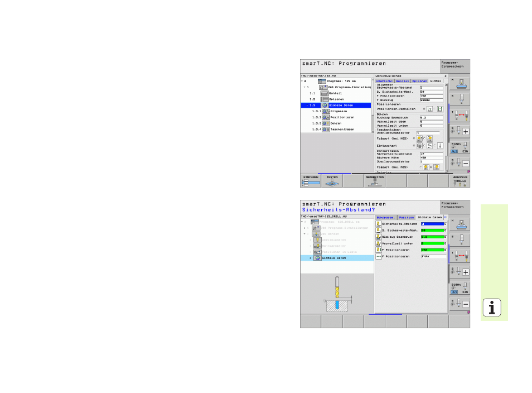Click the upper-screen tree view scrollbar
Image resolution: width=532 pixels, height=393 pixels.
(x=373, y=106)
